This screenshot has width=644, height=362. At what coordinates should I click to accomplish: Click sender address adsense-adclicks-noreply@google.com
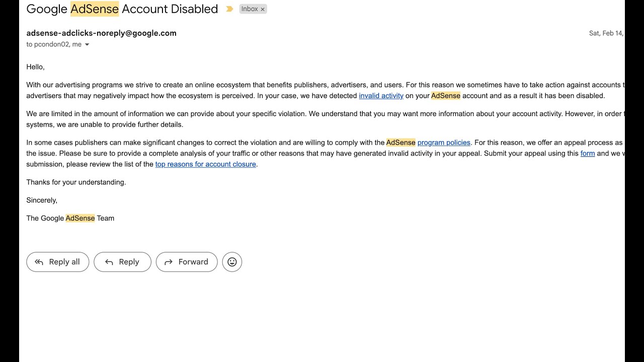(102, 33)
